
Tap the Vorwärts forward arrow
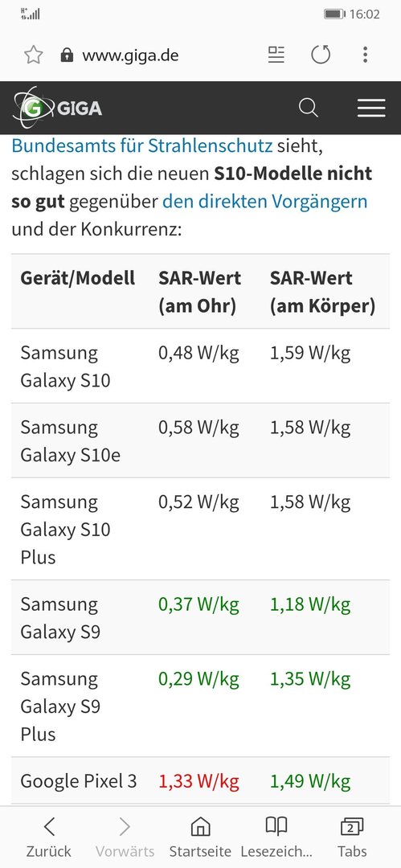[x=125, y=837]
